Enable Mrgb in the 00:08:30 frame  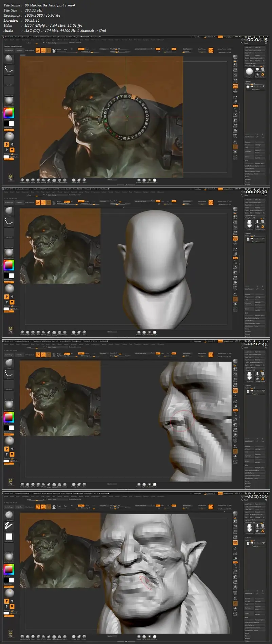click(59, 201)
